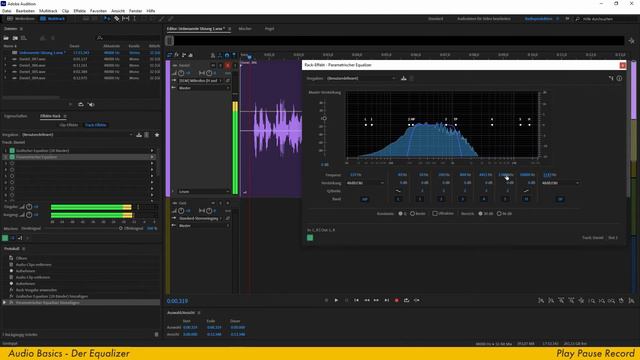Show Clip-Effekte in the Effekte-Rack

[x=69, y=125]
